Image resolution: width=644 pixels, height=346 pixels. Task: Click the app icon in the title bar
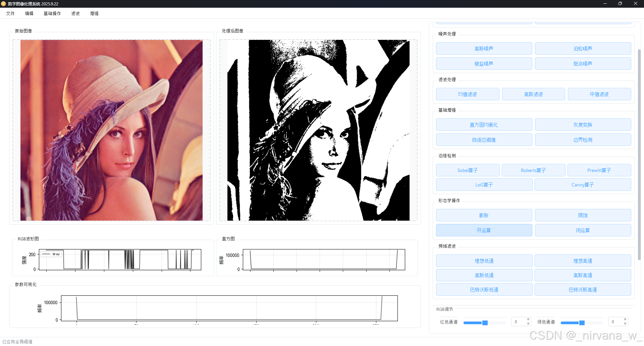[x=4, y=4]
